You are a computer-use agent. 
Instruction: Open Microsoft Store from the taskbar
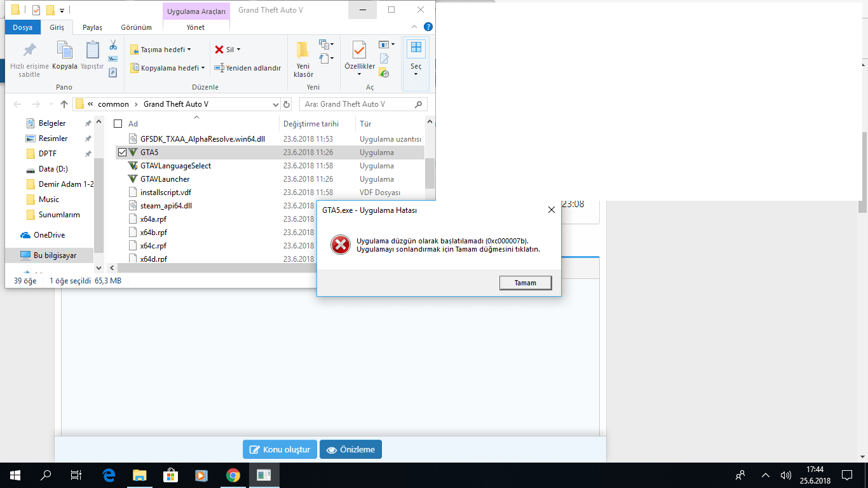click(171, 475)
